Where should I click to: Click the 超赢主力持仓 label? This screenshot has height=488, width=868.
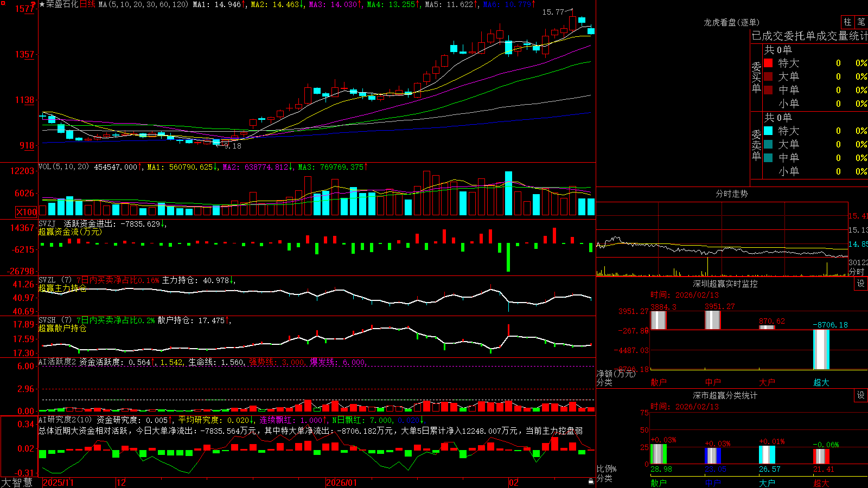click(x=62, y=288)
